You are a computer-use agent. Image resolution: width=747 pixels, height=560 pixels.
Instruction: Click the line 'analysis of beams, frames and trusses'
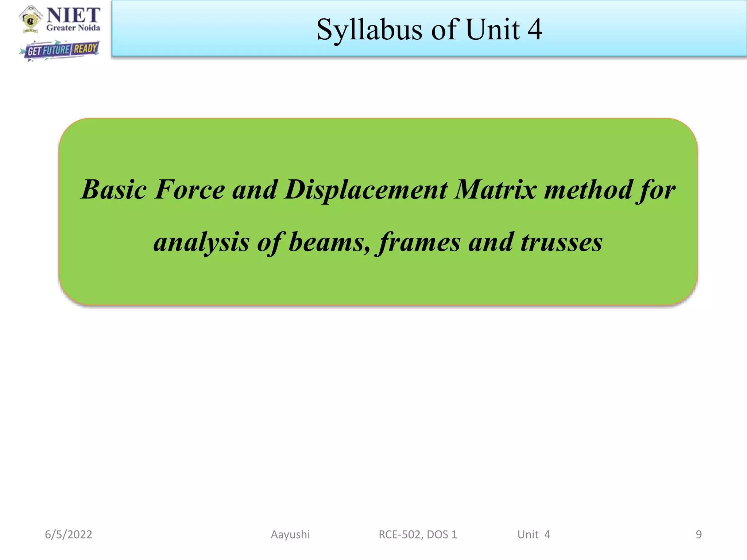click(378, 242)
